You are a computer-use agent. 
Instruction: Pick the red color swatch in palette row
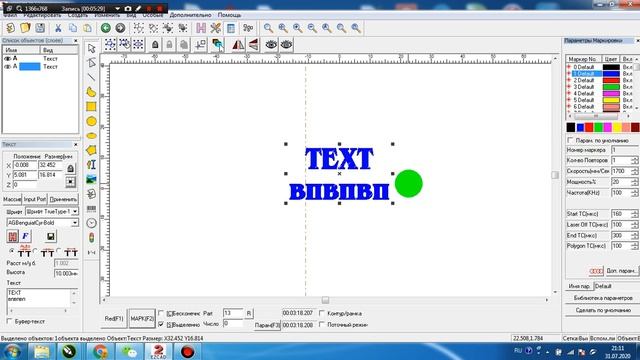point(589,127)
